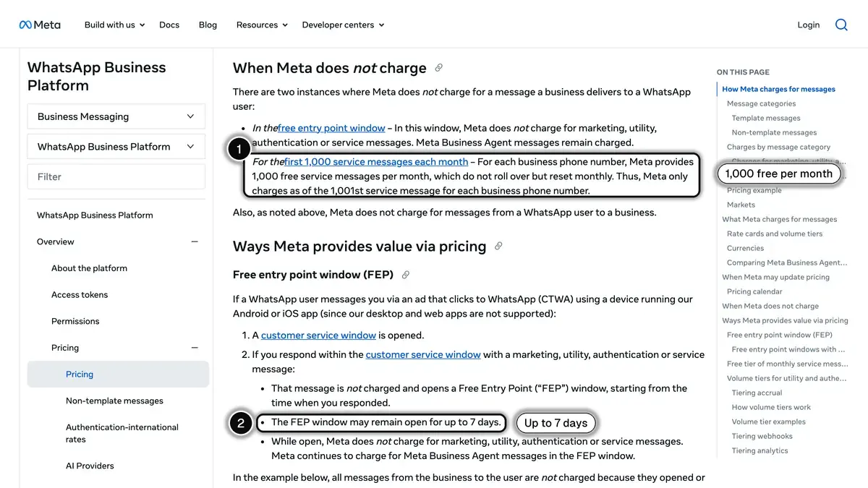Screen dimensions: 868x488
Task: Jump to 'Charges by message category'
Action: click(x=778, y=147)
